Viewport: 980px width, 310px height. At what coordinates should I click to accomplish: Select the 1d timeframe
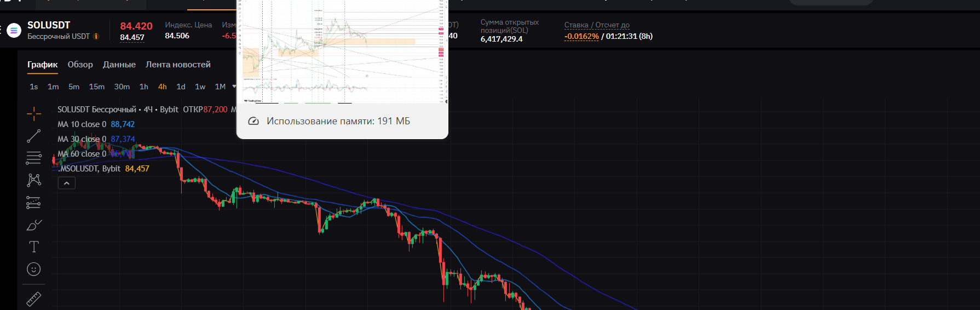tap(181, 87)
